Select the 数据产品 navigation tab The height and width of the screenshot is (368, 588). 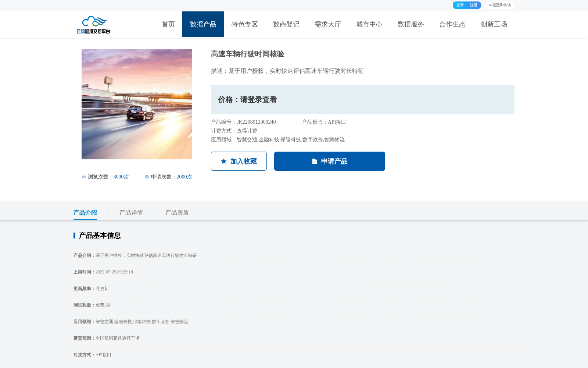203,24
